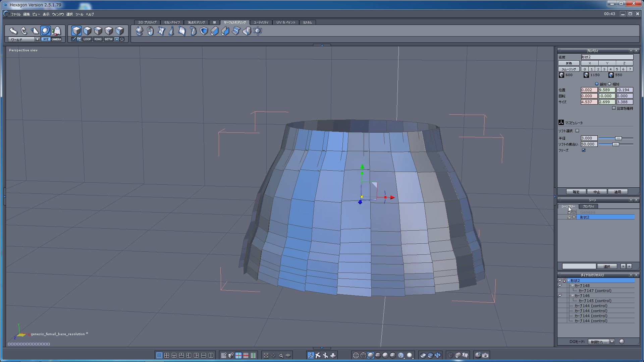Collapse the カーブ148 tree node
The height and width of the screenshot is (362, 644).
(572, 286)
